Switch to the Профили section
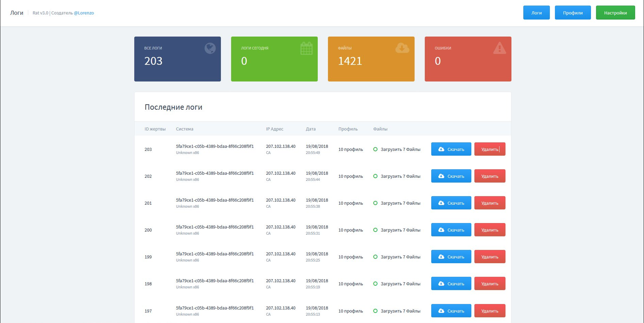The width and height of the screenshot is (644, 323). [572, 13]
